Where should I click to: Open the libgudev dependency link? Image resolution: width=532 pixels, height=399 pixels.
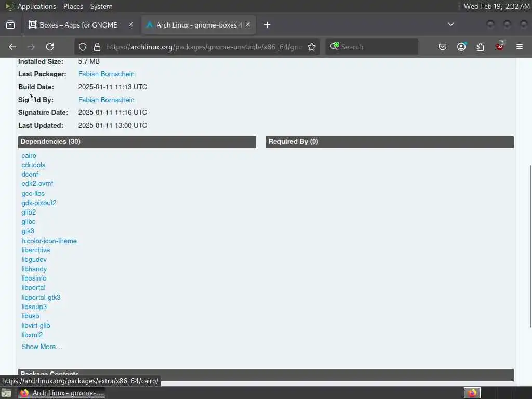34,260
